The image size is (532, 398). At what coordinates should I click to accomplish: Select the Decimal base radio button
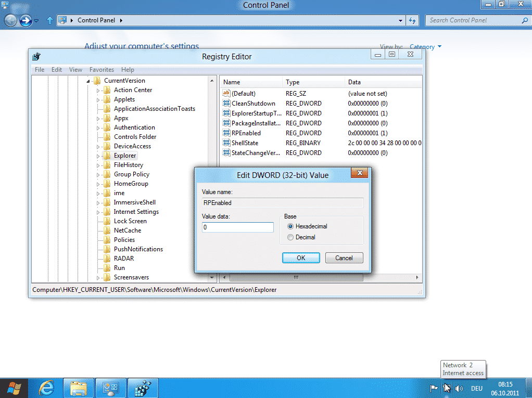(x=290, y=237)
